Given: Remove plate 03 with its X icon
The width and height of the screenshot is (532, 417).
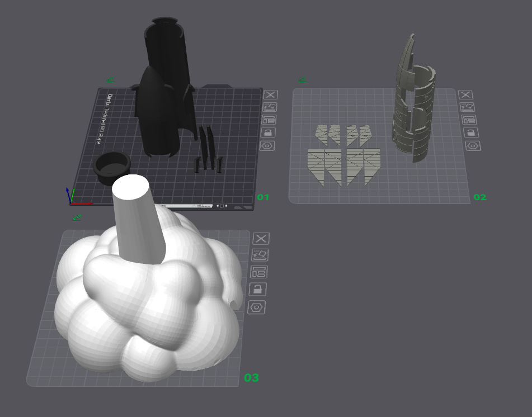Looking at the screenshot, I should click(x=261, y=239).
